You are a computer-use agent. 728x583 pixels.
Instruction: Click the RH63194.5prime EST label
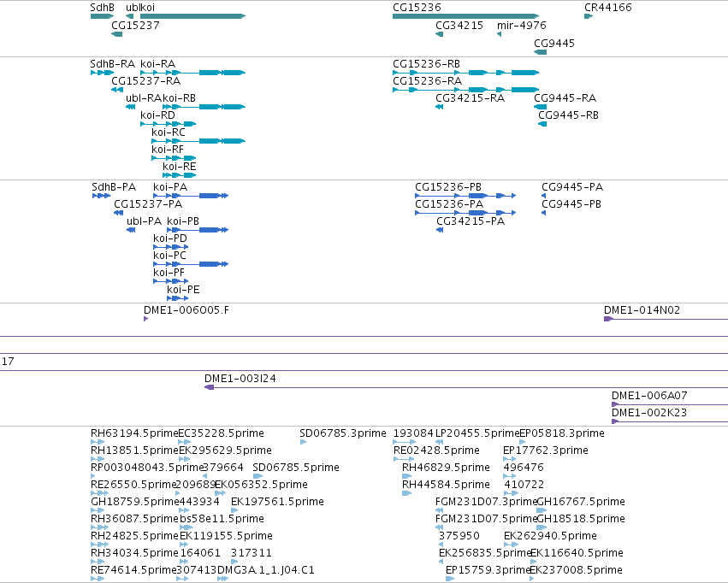coord(134,433)
